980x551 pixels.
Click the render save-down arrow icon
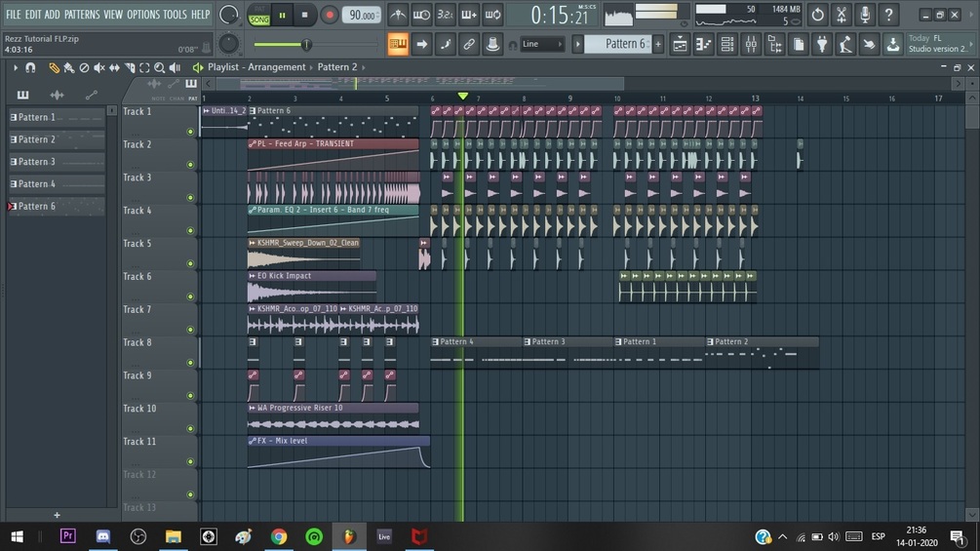pyautogui.click(x=893, y=44)
